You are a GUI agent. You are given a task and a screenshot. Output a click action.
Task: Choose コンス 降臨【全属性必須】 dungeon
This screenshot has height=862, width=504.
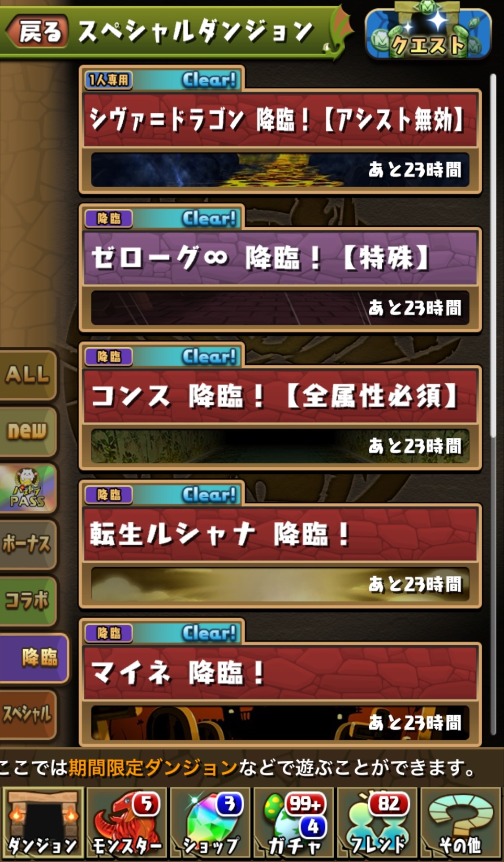click(x=280, y=406)
